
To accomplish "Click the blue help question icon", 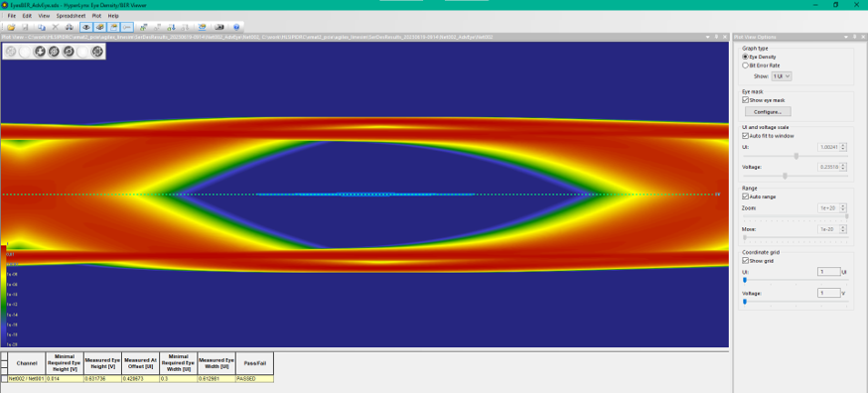I will tap(236, 27).
